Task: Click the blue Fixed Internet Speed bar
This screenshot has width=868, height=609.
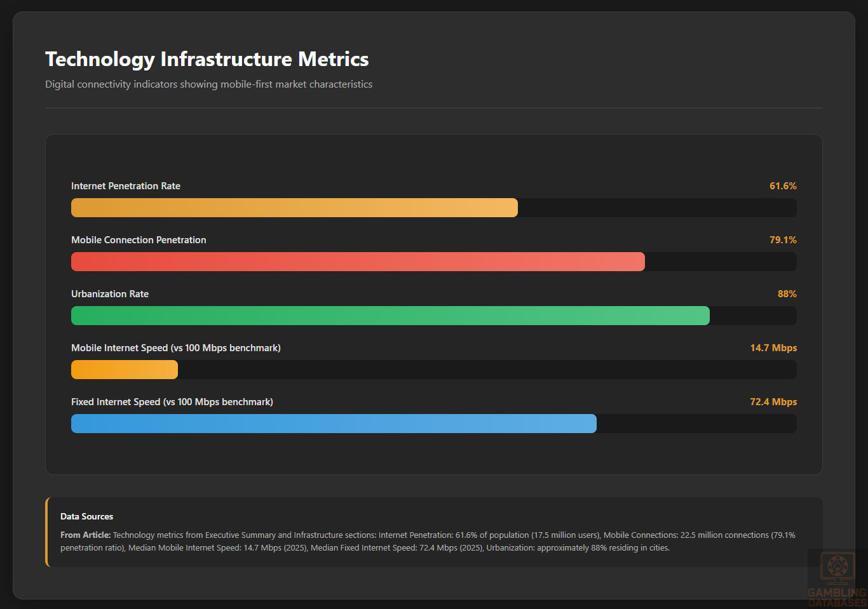Action: point(334,424)
